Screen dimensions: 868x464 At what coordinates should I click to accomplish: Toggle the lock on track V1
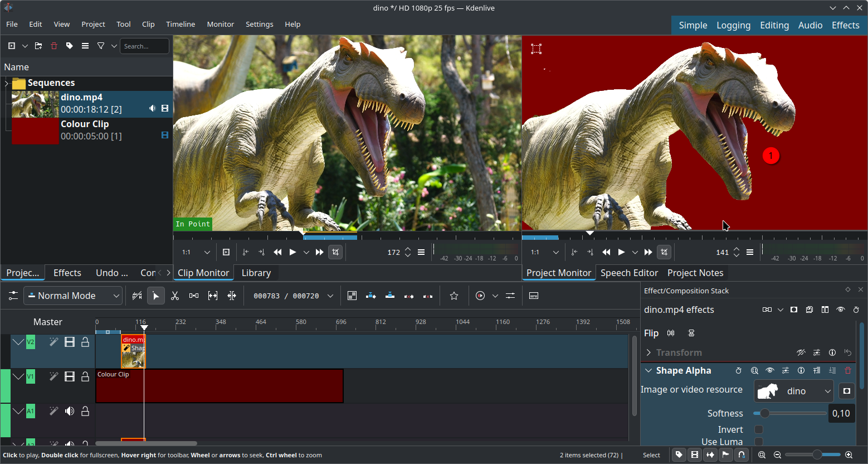[x=85, y=377]
